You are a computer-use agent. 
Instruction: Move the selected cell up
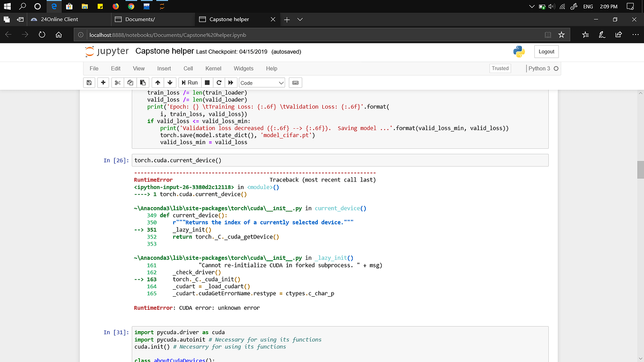(x=158, y=83)
